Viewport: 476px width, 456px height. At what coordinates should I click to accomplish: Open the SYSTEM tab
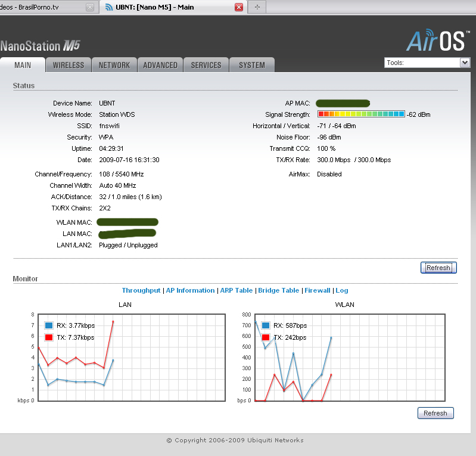252,65
